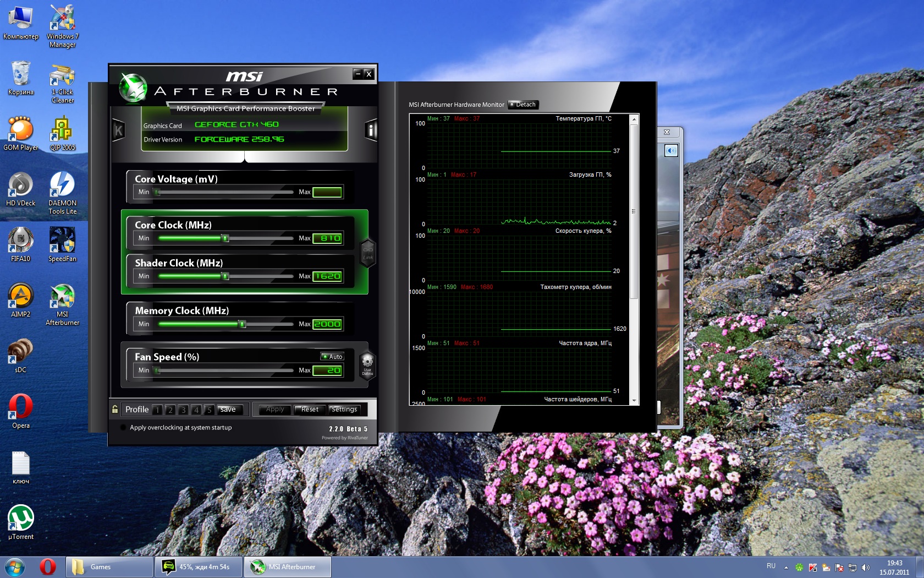
Task: Launch QIP 2005 shortcut
Action: (x=62, y=133)
